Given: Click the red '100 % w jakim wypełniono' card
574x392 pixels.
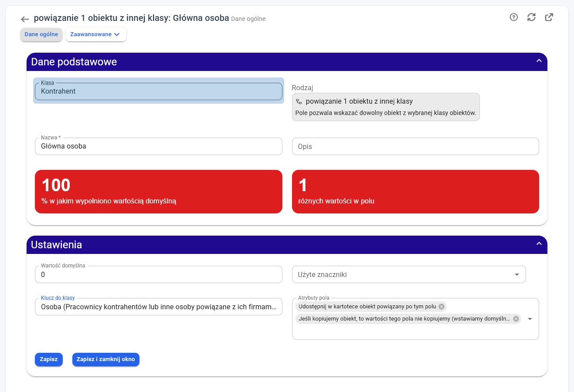Looking at the screenshot, I should pyautogui.click(x=159, y=192).
